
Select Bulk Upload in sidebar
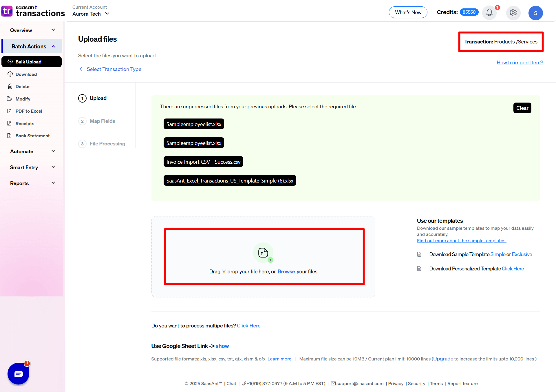[x=32, y=62]
